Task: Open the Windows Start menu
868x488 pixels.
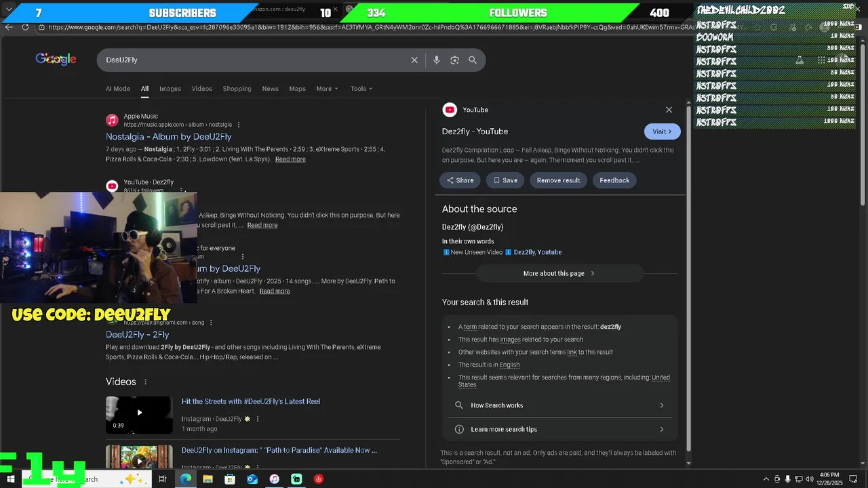Action: point(11,479)
